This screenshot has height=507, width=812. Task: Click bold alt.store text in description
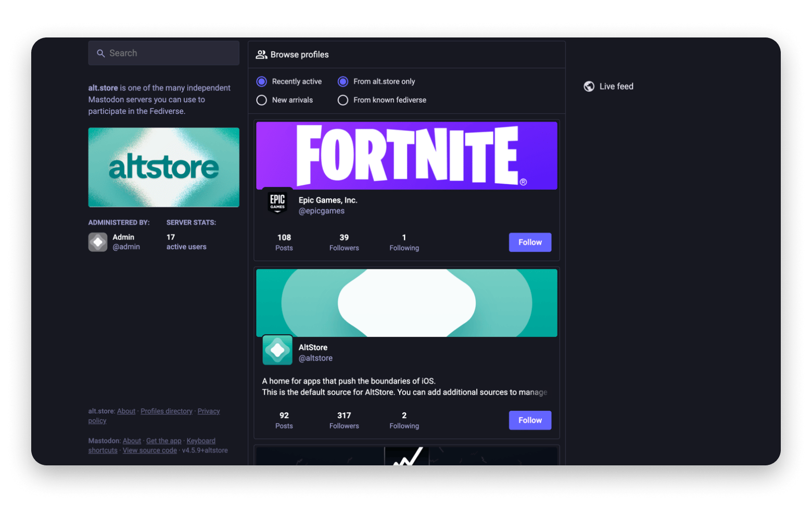(103, 88)
